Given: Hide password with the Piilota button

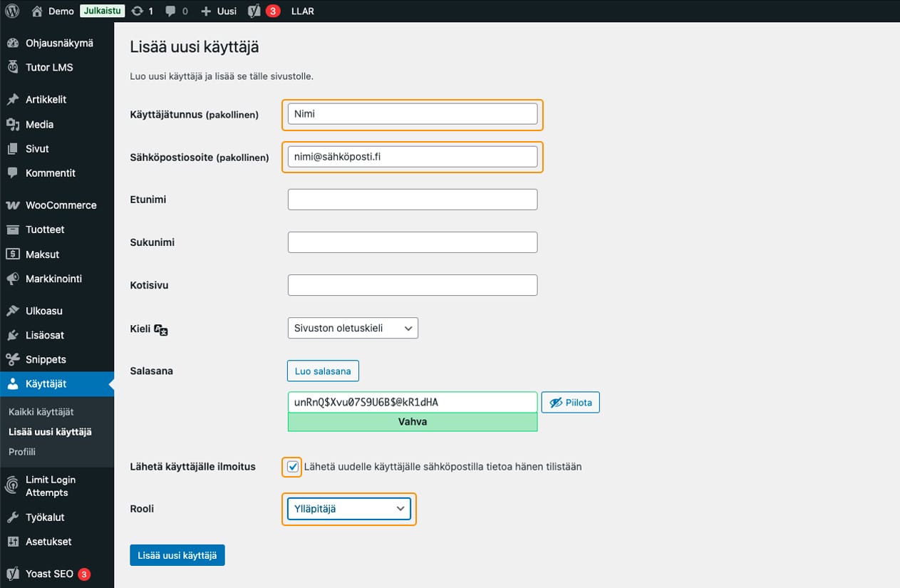Looking at the screenshot, I should tap(570, 402).
